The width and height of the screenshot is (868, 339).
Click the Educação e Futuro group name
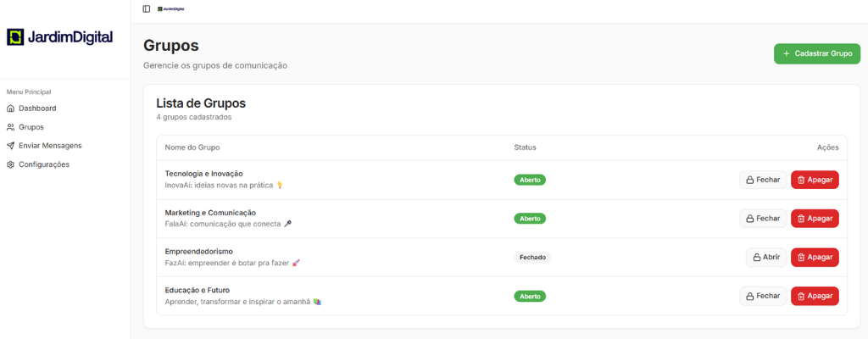[x=197, y=290]
